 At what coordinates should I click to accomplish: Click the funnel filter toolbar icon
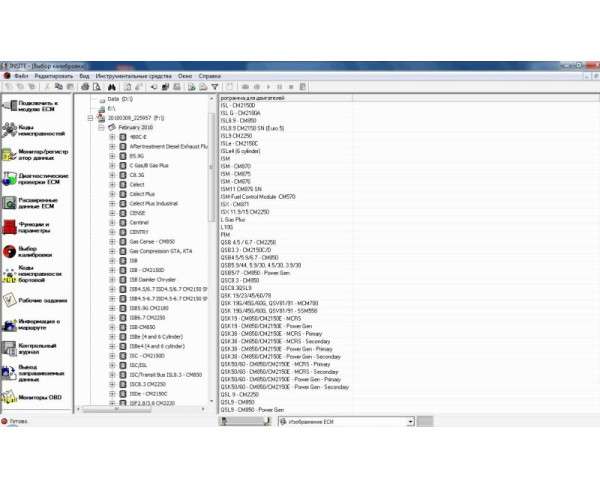(x=214, y=87)
